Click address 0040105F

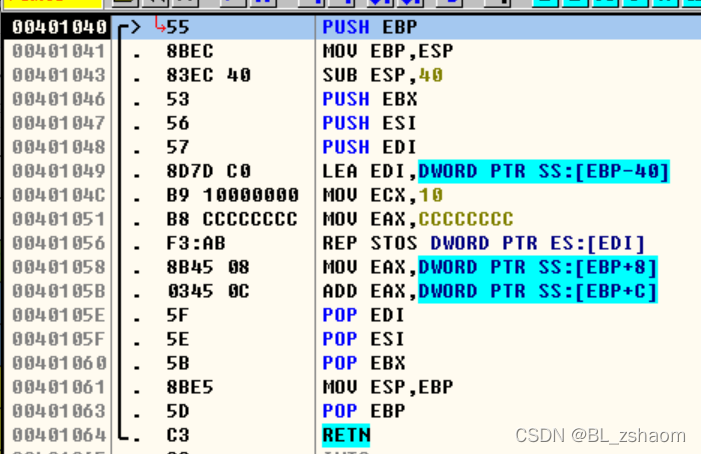pos(59,340)
